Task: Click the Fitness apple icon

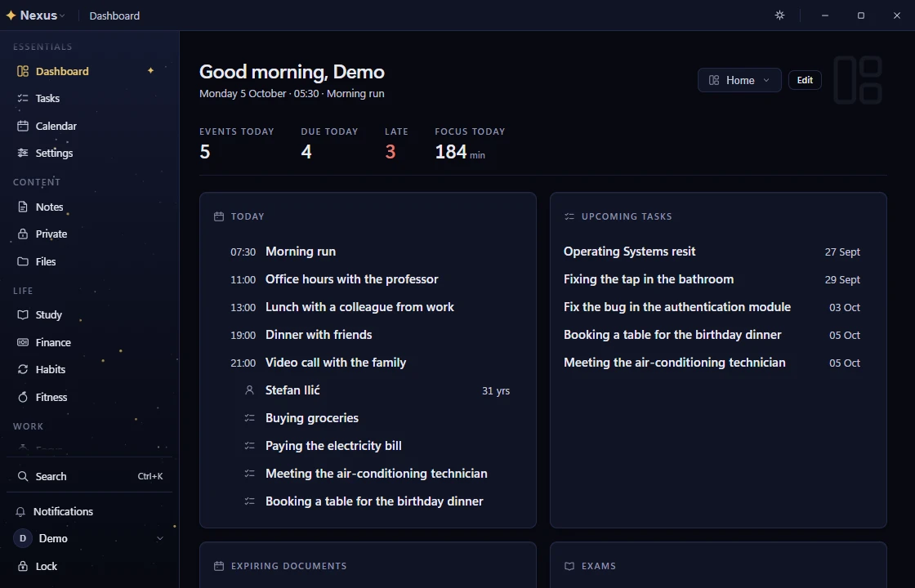Action: pos(23,397)
